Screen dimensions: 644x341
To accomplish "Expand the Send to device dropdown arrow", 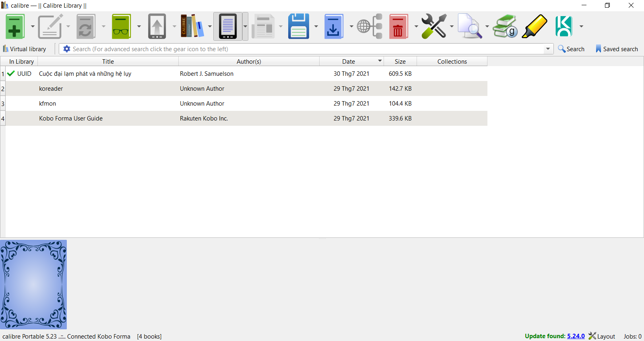I will [174, 27].
